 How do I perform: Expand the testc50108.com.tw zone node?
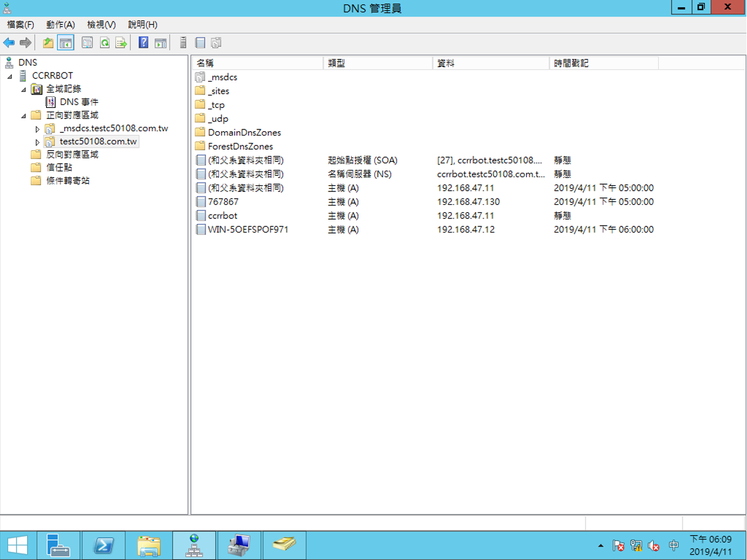(37, 142)
